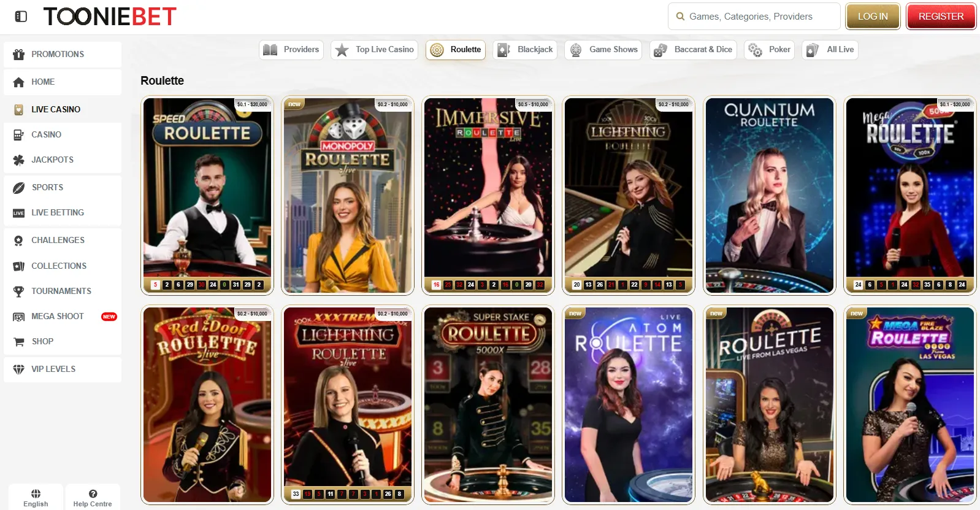Launch the Live Atom Roulette game

pos(629,405)
